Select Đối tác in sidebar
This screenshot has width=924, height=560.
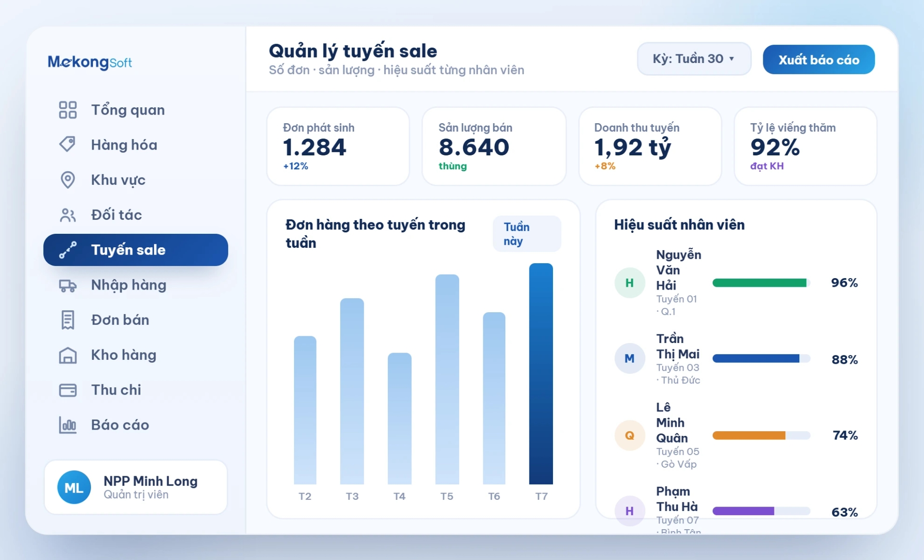[136, 215]
